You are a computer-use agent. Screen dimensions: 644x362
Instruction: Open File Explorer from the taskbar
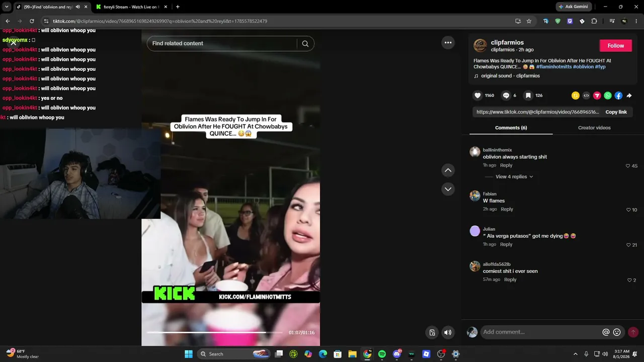coord(352,354)
